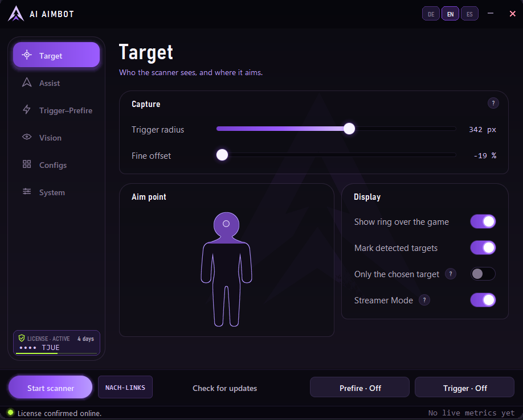Image resolution: width=523 pixels, height=420 pixels.
Task: Toggle the Trigger · Off button
Action: click(x=464, y=388)
